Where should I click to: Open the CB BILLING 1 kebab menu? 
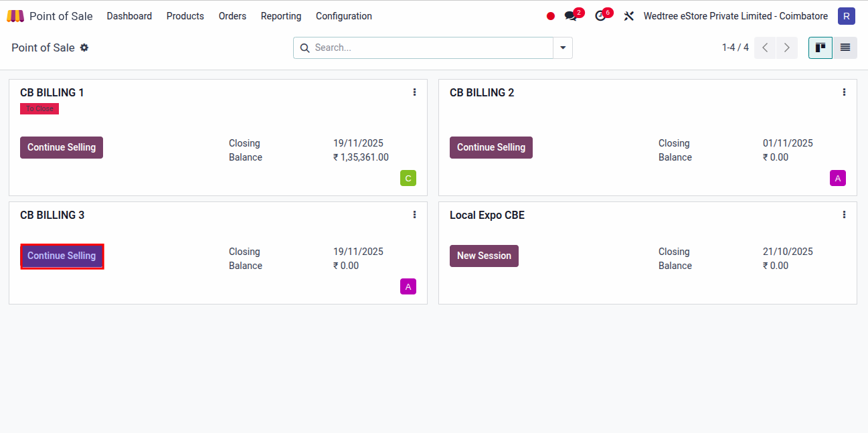click(x=414, y=92)
